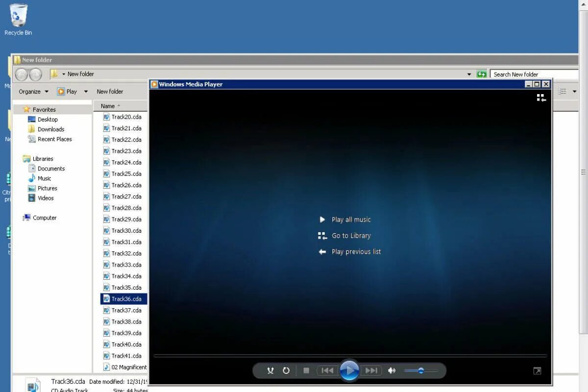The image size is (588, 392).
Task: Open Downloads in Favorites
Action: (46, 129)
